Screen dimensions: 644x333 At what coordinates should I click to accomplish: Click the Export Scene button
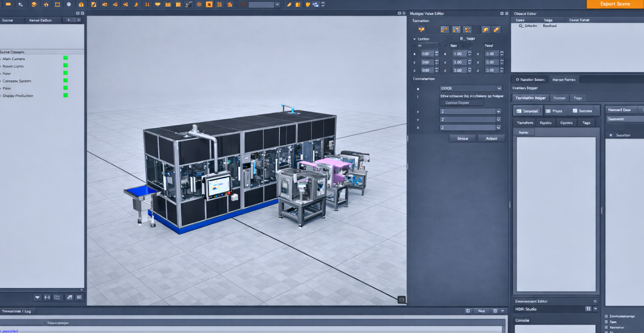(x=615, y=4)
